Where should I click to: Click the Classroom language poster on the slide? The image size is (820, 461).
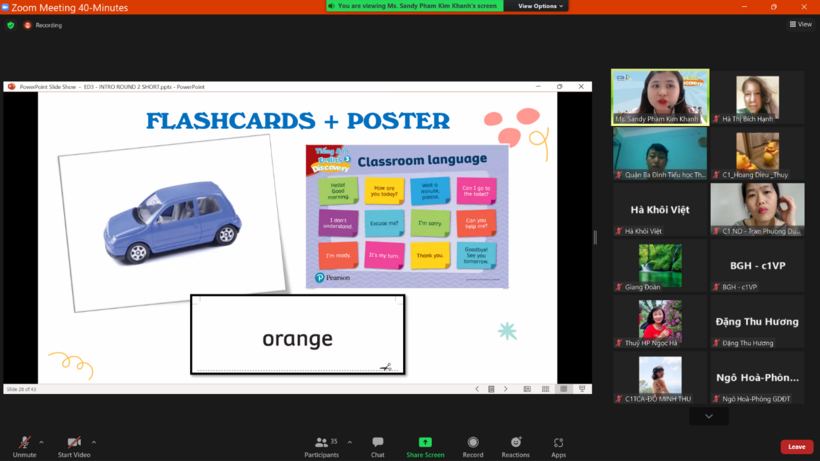pos(406,216)
